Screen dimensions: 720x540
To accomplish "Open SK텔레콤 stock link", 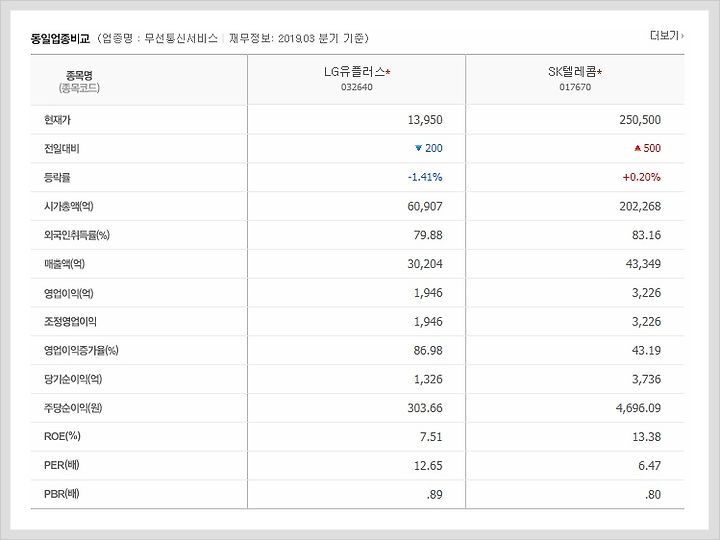I will click(x=572, y=72).
